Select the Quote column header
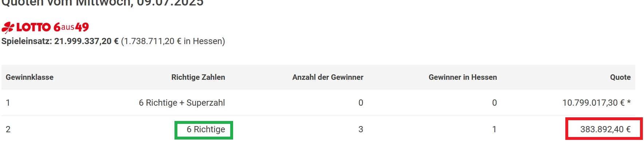The width and height of the screenshot is (644, 141). point(620,77)
